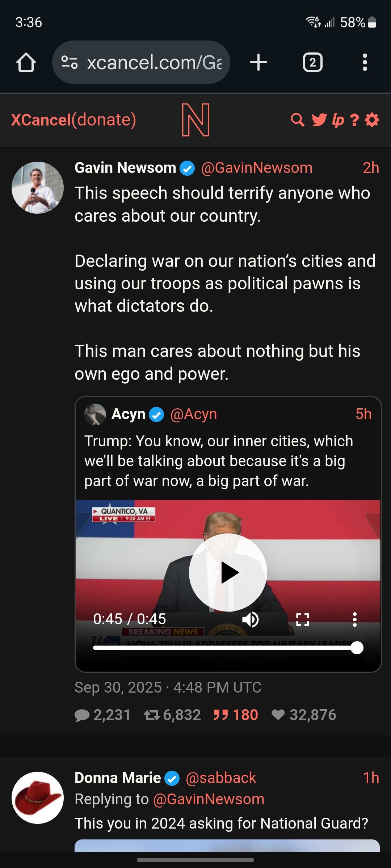Click the Twitter bird icon in the header

319,119
